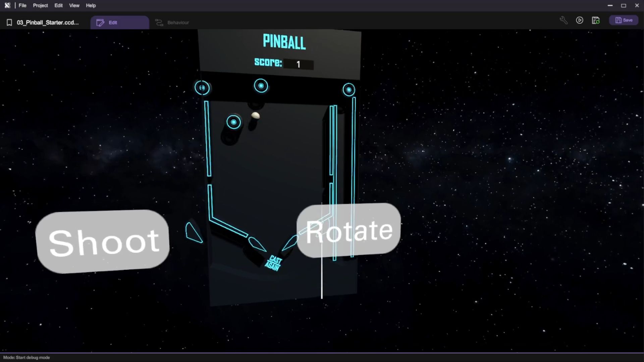Viewport: 644px width, 362px height.
Task: Click the app logo icon
Action: (7, 5)
